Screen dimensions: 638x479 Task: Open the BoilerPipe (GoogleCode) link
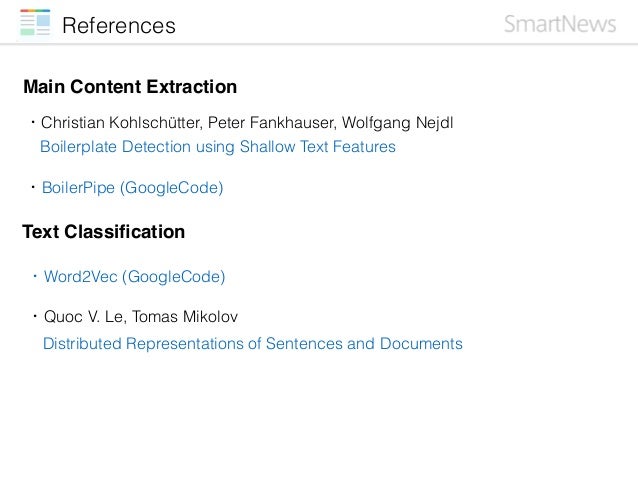(x=133, y=188)
